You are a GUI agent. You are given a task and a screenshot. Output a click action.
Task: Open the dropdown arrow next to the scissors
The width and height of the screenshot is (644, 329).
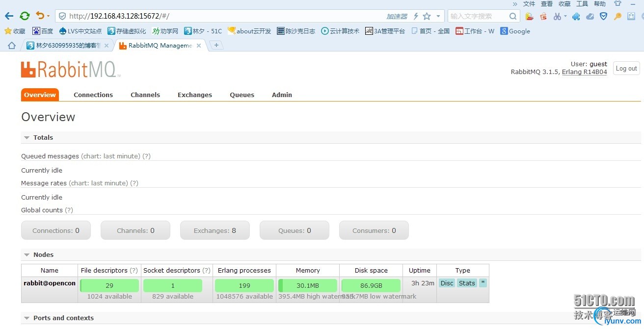click(x=565, y=16)
